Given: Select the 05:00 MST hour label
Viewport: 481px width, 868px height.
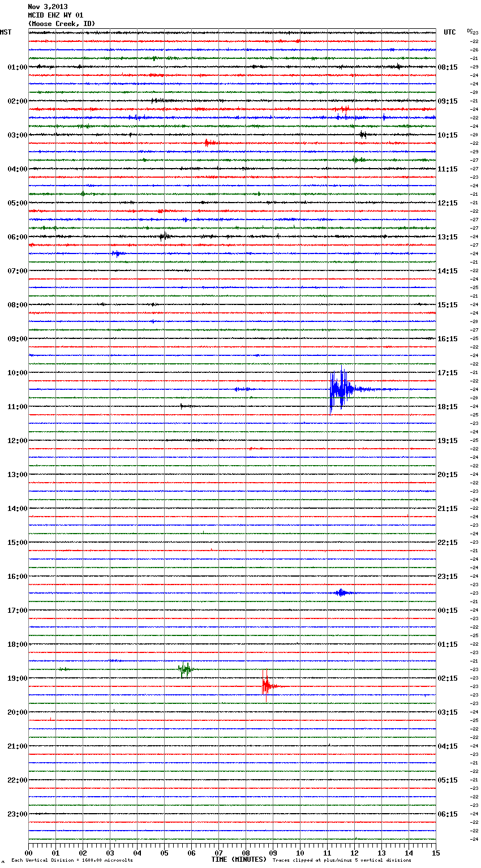Looking at the screenshot, I should pyautogui.click(x=18, y=203).
